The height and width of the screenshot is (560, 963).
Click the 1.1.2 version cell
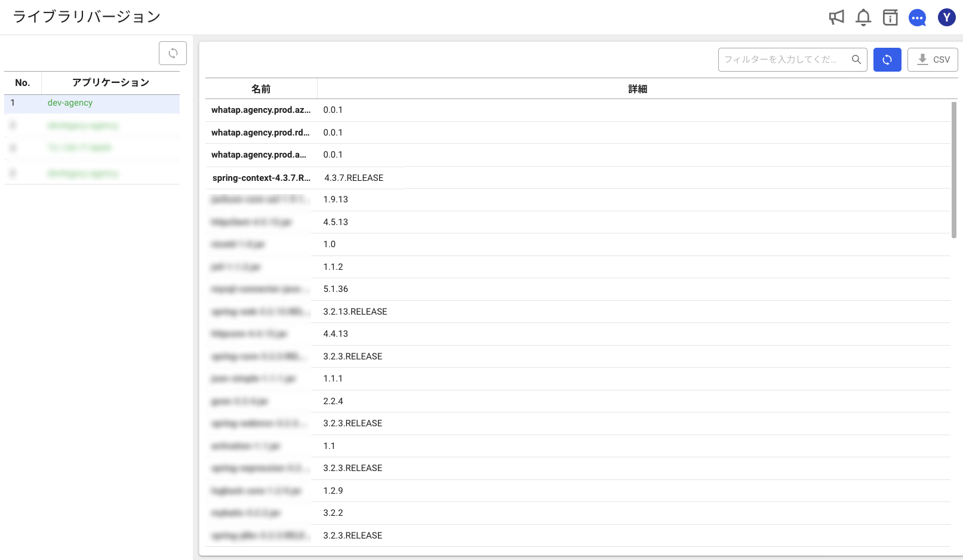[333, 267]
